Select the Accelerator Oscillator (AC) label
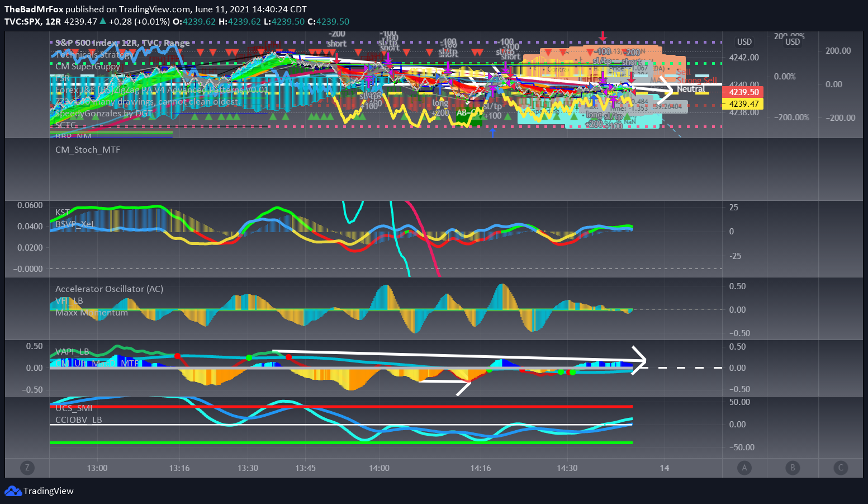Image resolution: width=868 pixels, height=504 pixels. tap(110, 289)
